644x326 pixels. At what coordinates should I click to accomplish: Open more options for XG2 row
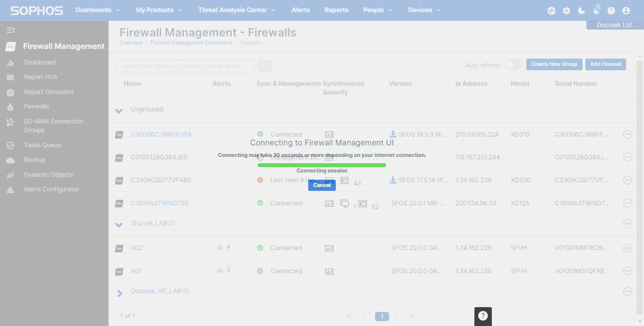tap(628, 248)
